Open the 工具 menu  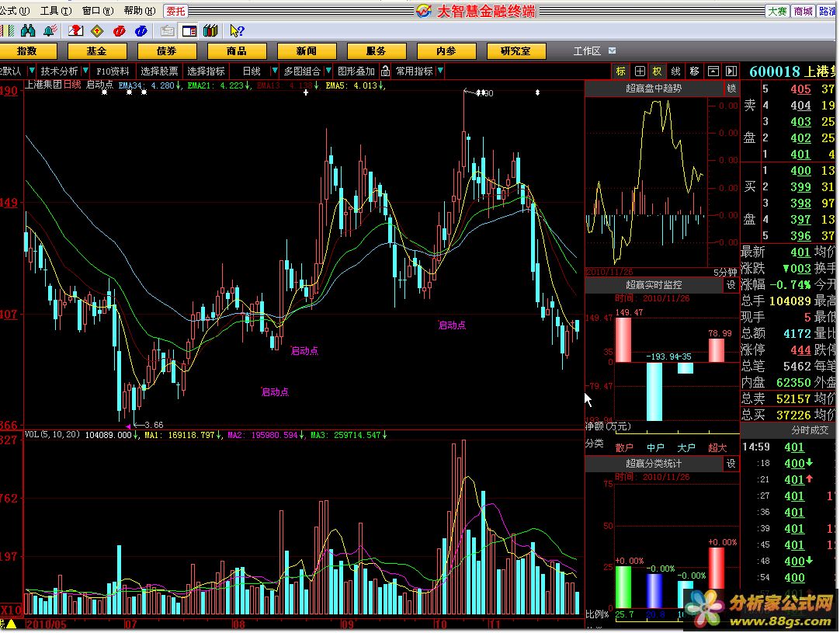(x=56, y=11)
